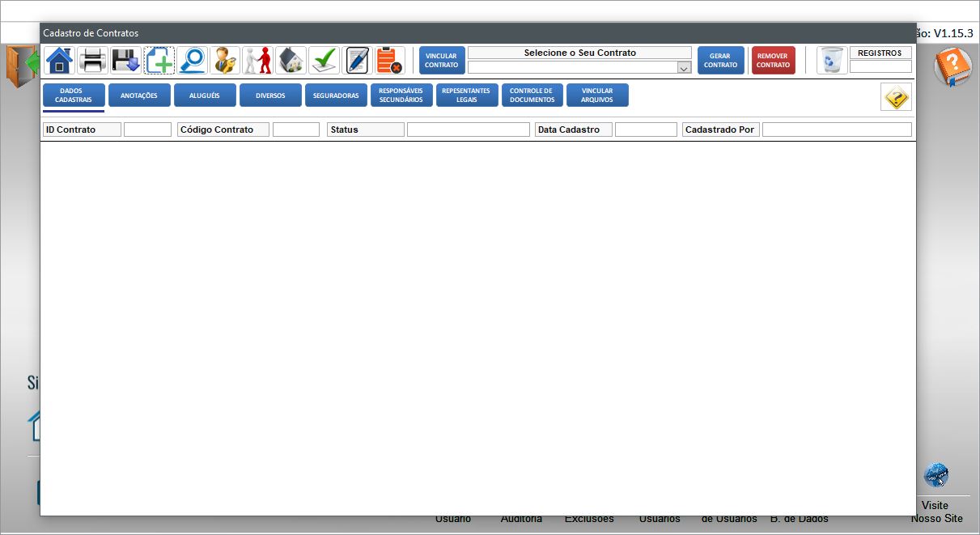Expand the Selecione o Seu Contrato dropdown
The width and height of the screenshot is (980, 535).
[x=684, y=68]
